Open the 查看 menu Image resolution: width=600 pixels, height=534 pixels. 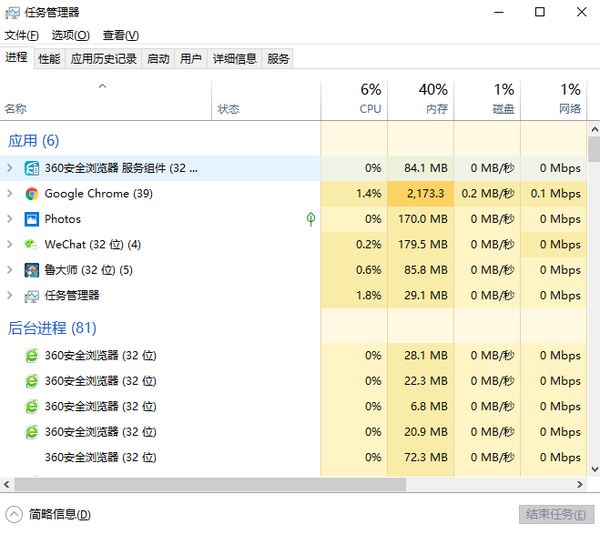coord(119,35)
